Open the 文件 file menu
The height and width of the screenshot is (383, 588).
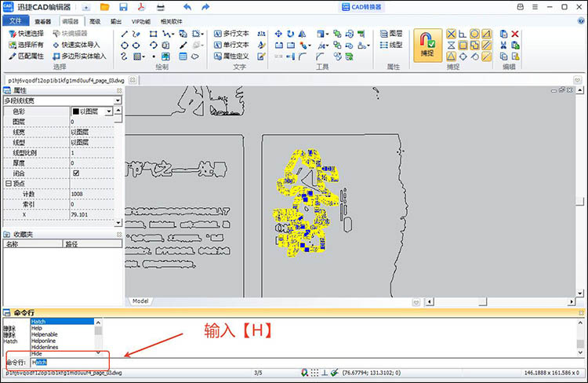tap(15, 21)
